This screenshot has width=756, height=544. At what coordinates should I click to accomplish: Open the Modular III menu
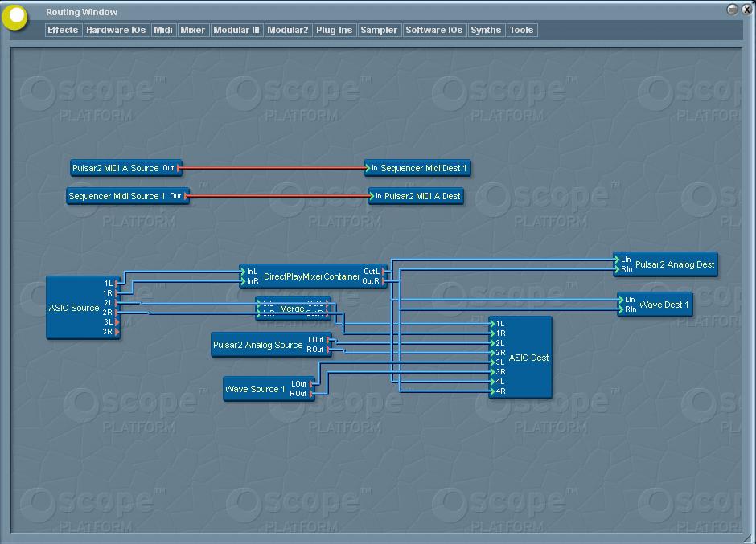(x=236, y=30)
